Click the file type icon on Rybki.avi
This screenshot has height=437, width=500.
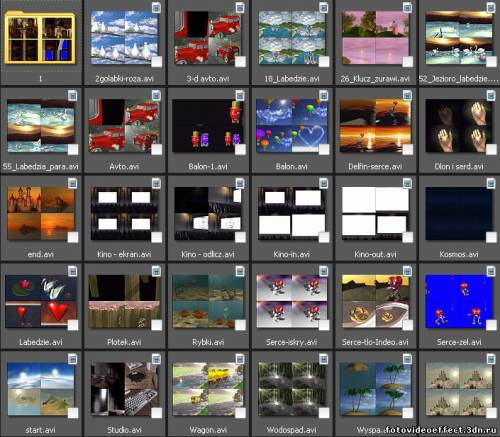pyautogui.click(x=240, y=271)
